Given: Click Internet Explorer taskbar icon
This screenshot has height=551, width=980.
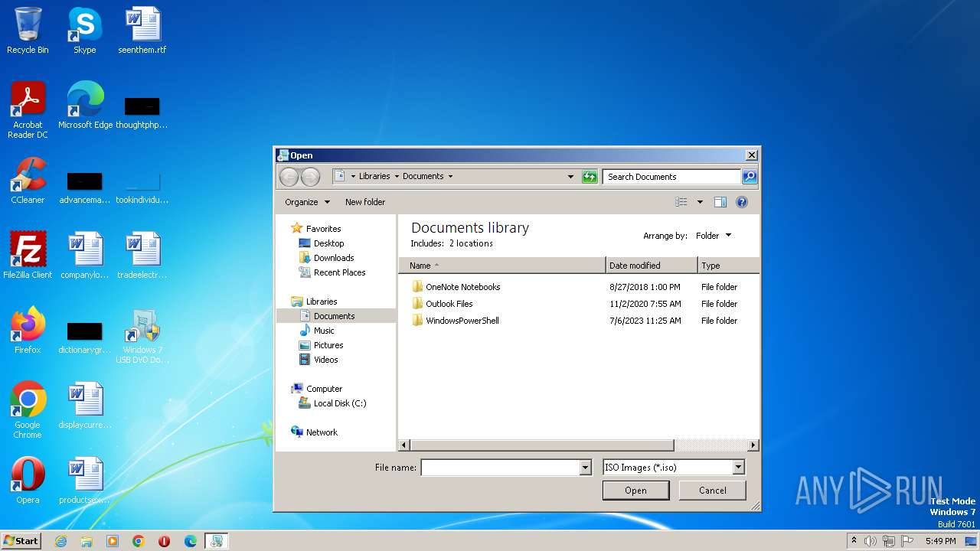Looking at the screenshot, I should coord(60,541).
